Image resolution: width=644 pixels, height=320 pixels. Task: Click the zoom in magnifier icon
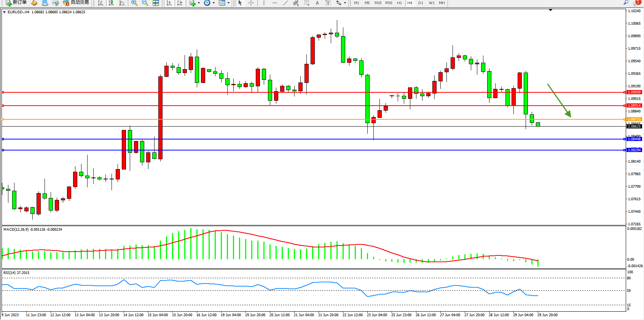(x=134, y=3)
